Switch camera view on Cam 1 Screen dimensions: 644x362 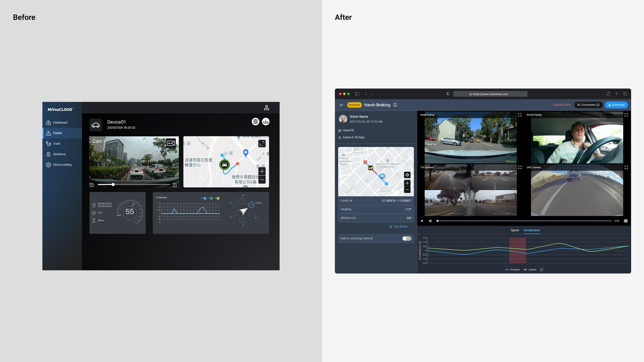(x=171, y=143)
